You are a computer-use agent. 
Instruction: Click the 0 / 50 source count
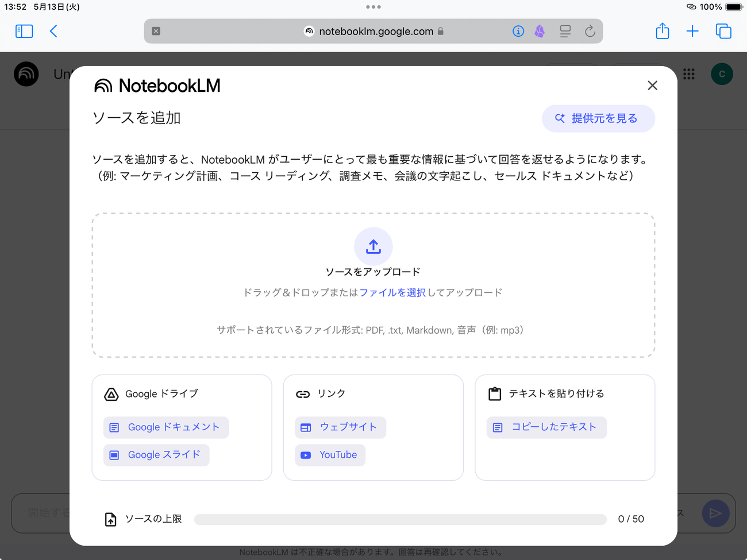[x=631, y=519]
